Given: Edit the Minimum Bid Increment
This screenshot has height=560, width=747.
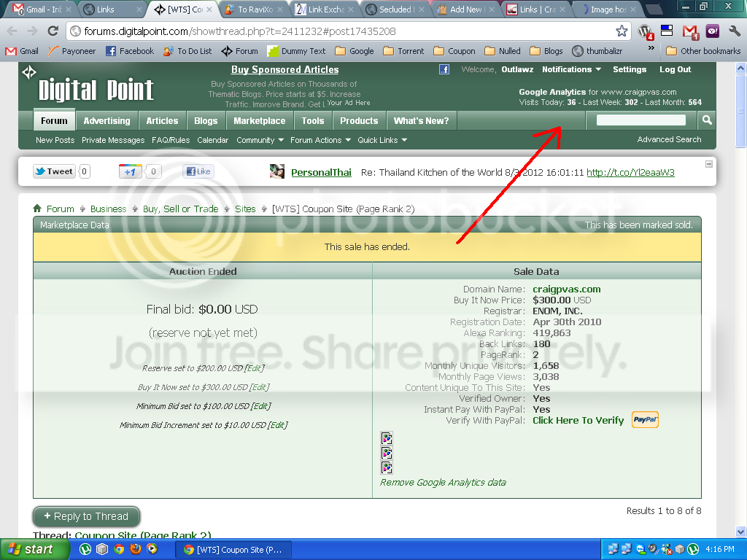Looking at the screenshot, I should tap(278, 425).
